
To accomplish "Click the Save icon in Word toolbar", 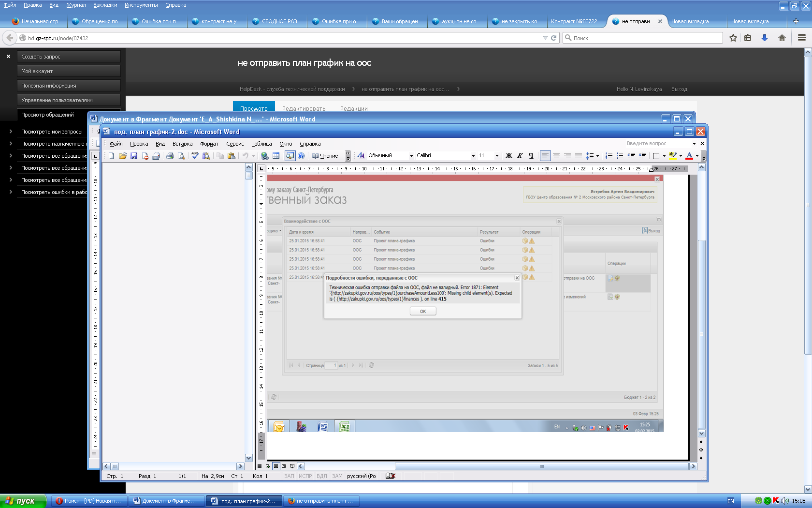I will [x=134, y=156].
